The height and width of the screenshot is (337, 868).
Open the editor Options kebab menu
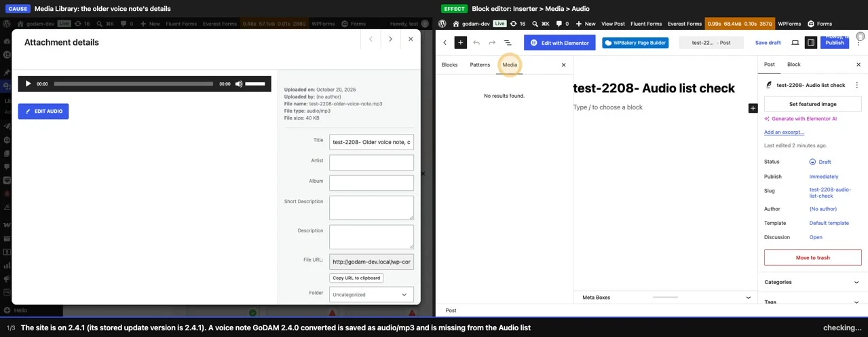point(858,42)
